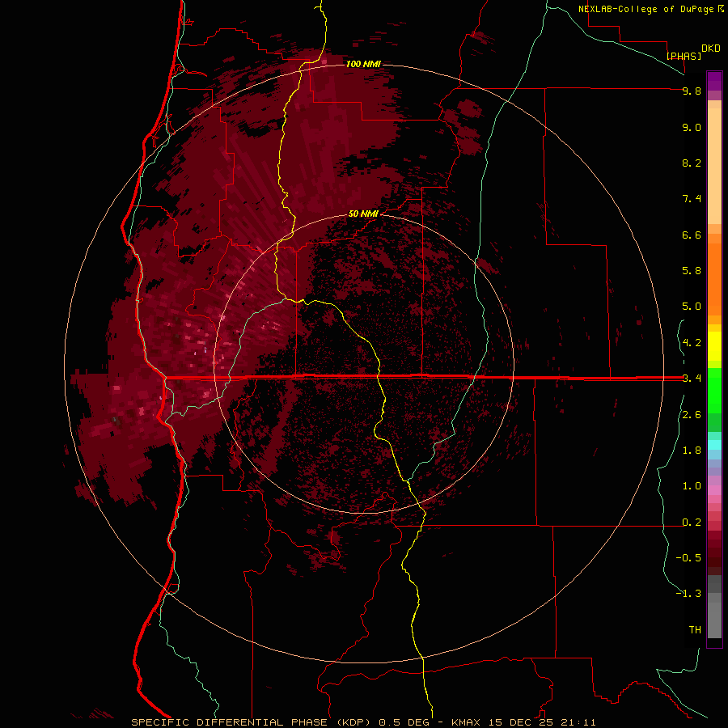728x728 pixels.
Task: Click the DKD label above the color scale
Action: click(x=711, y=48)
